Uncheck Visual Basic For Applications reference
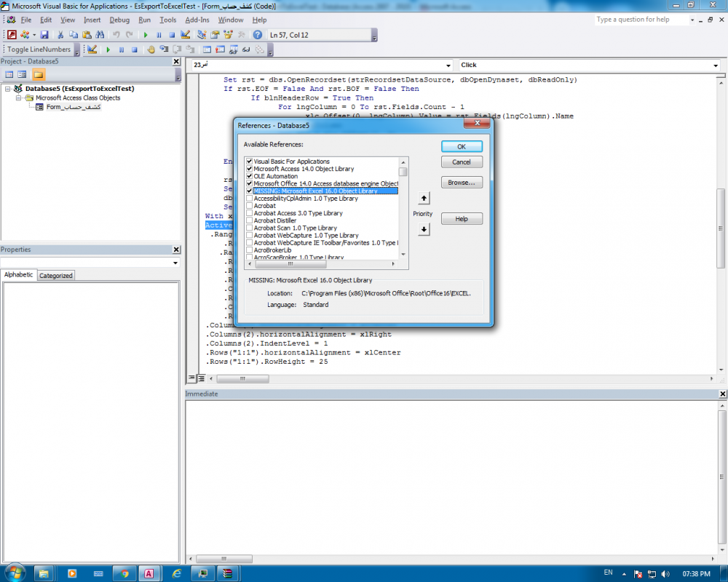Image resolution: width=728 pixels, height=582 pixels. point(249,162)
